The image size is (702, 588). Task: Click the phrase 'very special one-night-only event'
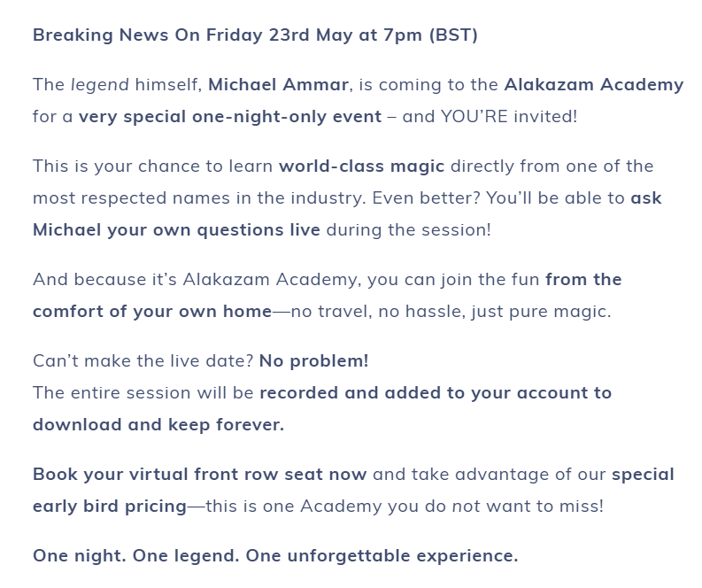click(230, 116)
